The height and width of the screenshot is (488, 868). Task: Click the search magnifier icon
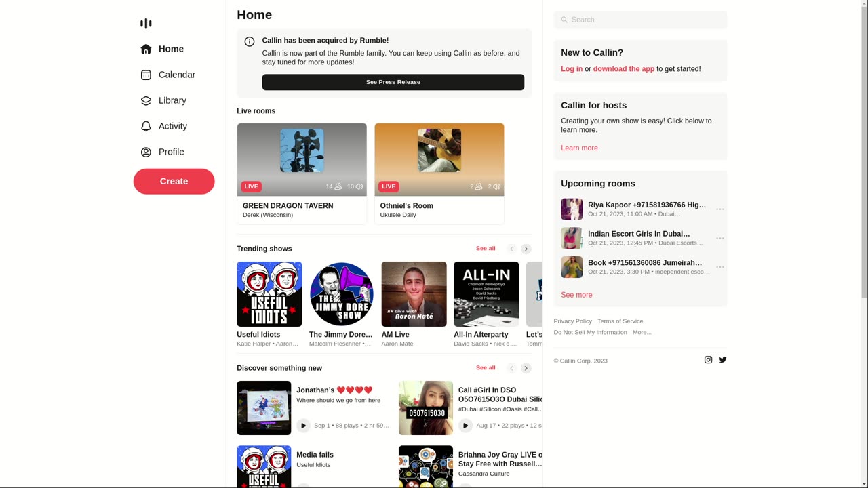pyautogui.click(x=564, y=20)
